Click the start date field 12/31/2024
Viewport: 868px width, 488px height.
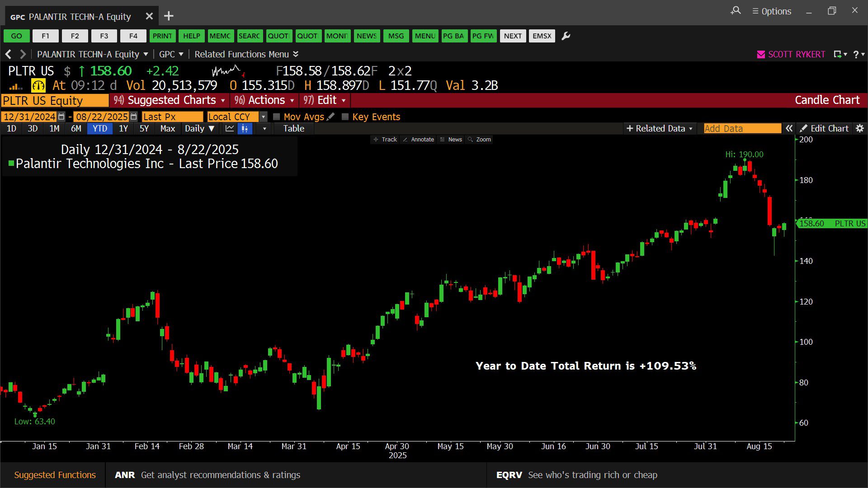point(29,117)
